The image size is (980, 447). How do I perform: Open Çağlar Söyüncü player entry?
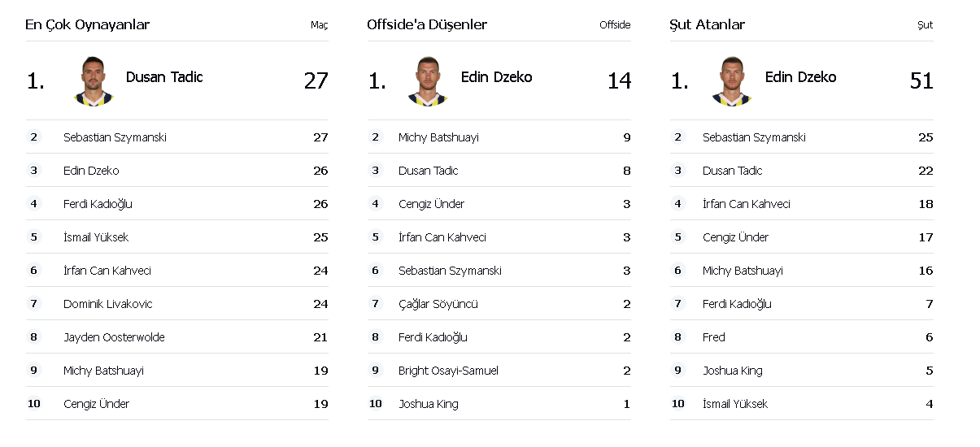click(x=438, y=304)
